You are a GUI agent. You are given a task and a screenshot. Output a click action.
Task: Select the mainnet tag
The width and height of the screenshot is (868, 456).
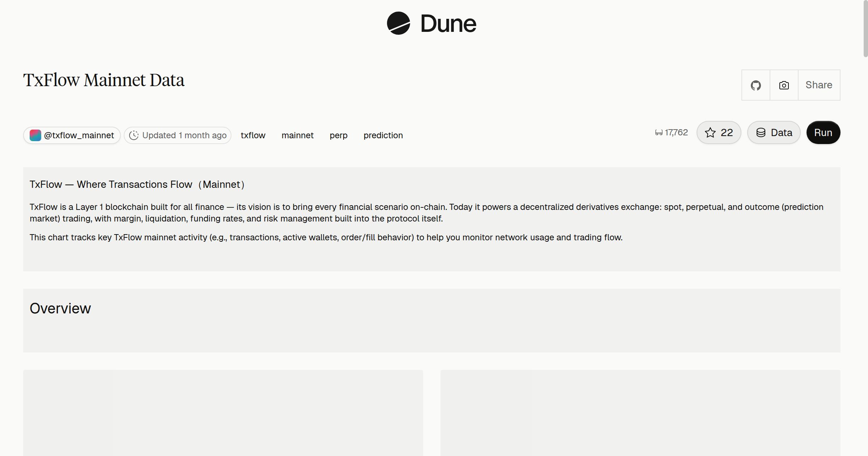coord(298,135)
